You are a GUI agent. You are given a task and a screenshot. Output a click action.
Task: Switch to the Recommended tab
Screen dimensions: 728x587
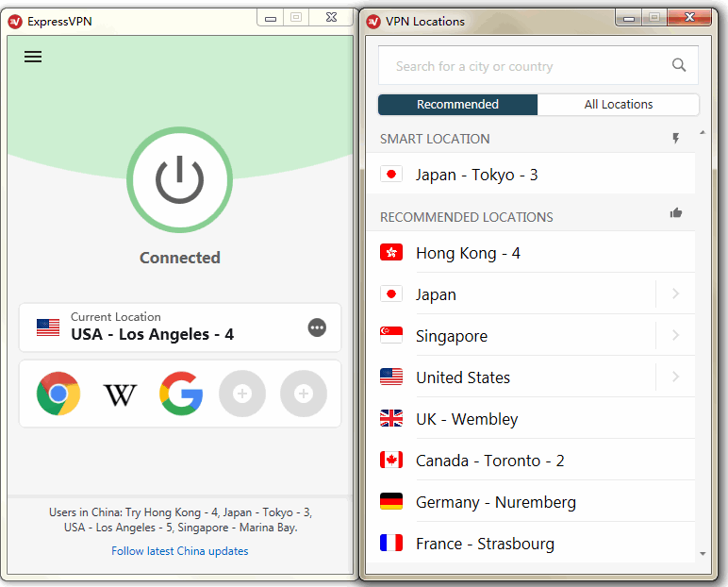click(x=457, y=105)
